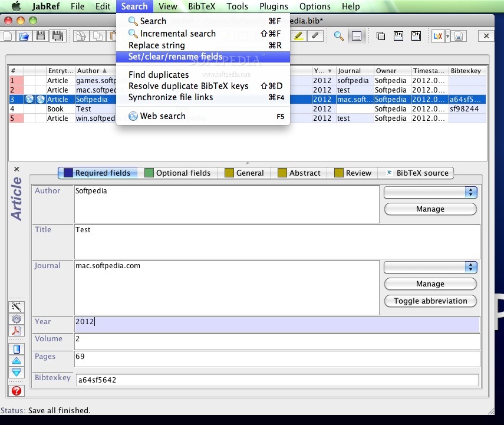
Task: Open the dropdown arrow next to the LyX icon
Action: (447, 36)
